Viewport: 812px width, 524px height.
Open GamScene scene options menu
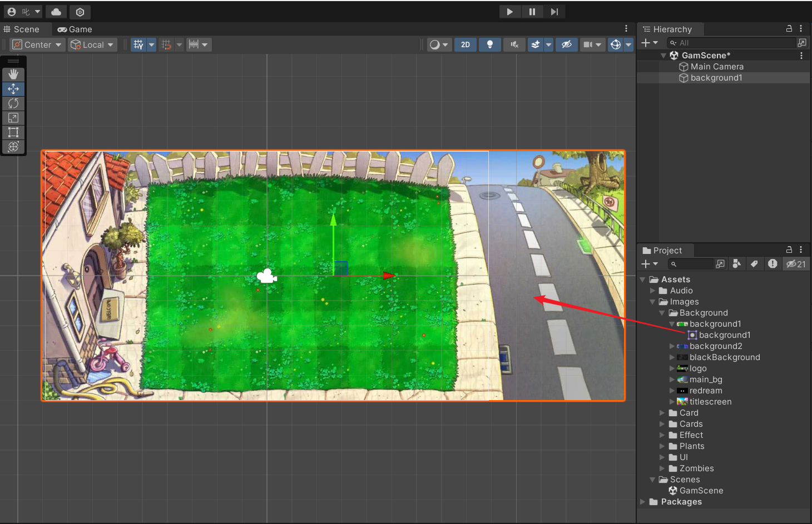pos(801,56)
